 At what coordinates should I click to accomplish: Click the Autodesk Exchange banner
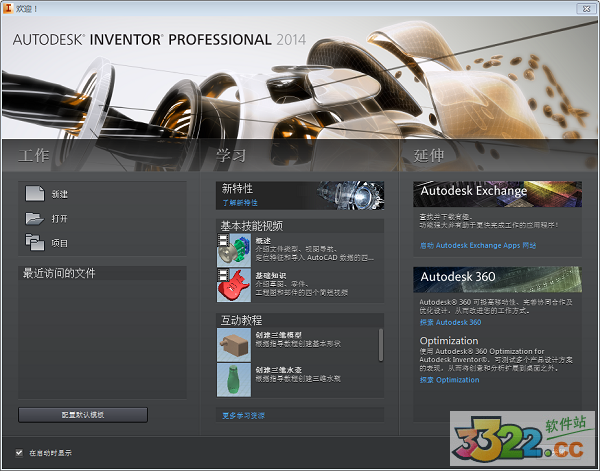497,194
